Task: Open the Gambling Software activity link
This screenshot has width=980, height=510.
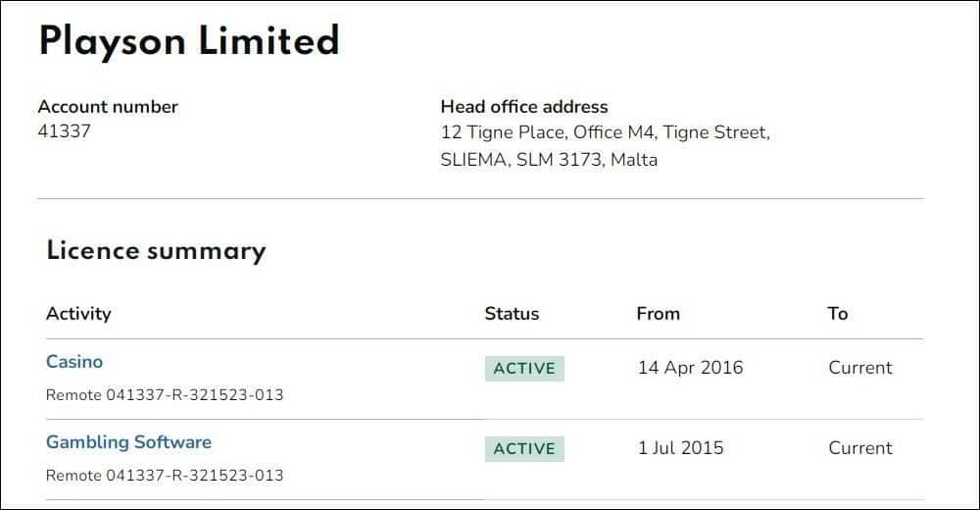Action: click(x=128, y=441)
